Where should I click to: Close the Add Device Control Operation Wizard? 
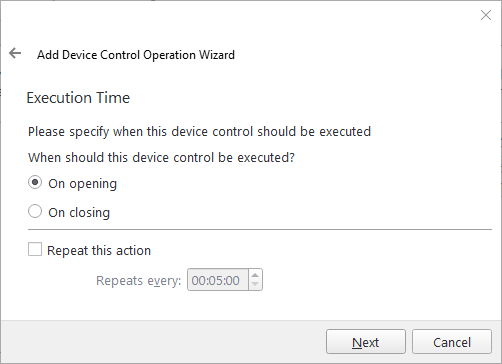(x=486, y=15)
